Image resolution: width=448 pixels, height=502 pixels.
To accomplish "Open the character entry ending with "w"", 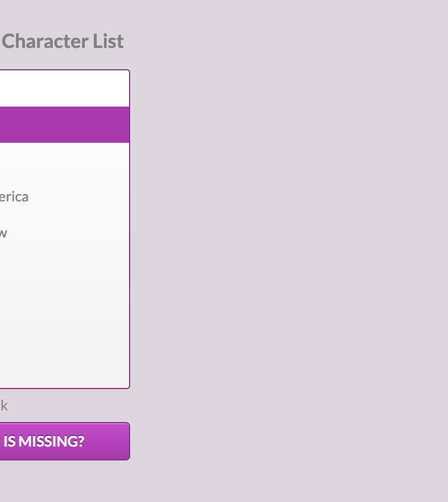I will (x=3, y=233).
